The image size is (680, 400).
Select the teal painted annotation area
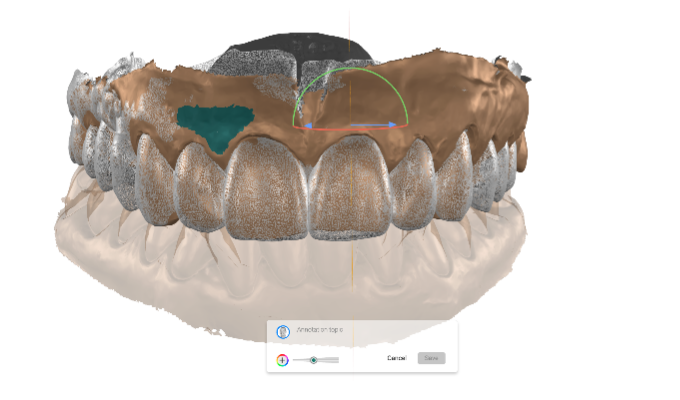212,122
